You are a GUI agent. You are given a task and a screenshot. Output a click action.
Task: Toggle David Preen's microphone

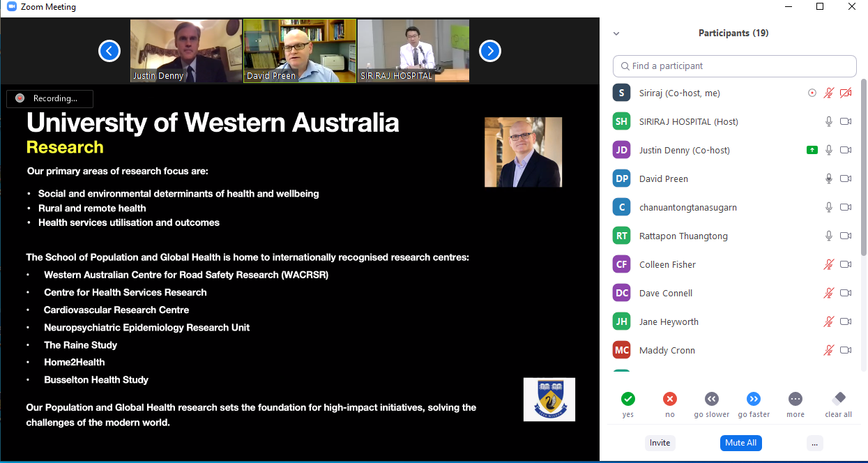coord(829,179)
